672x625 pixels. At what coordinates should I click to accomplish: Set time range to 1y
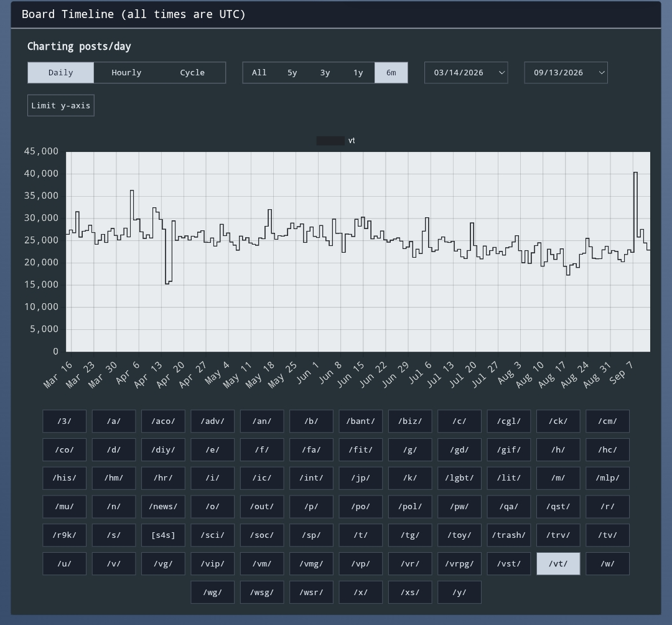[358, 73]
